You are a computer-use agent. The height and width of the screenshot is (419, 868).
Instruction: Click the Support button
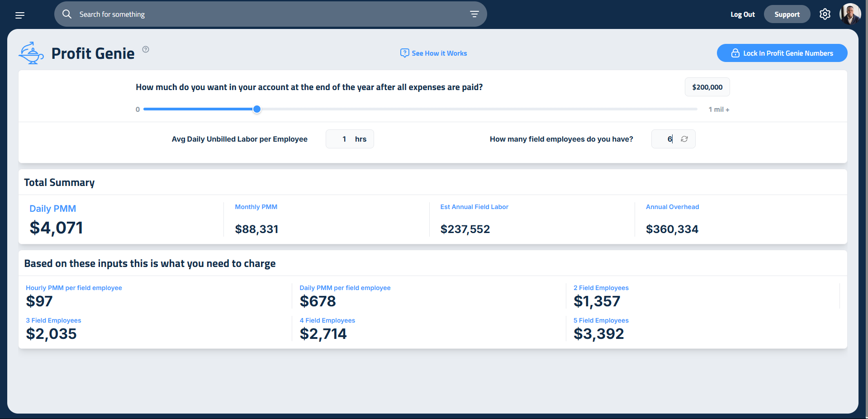pyautogui.click(x=787, y=14)
